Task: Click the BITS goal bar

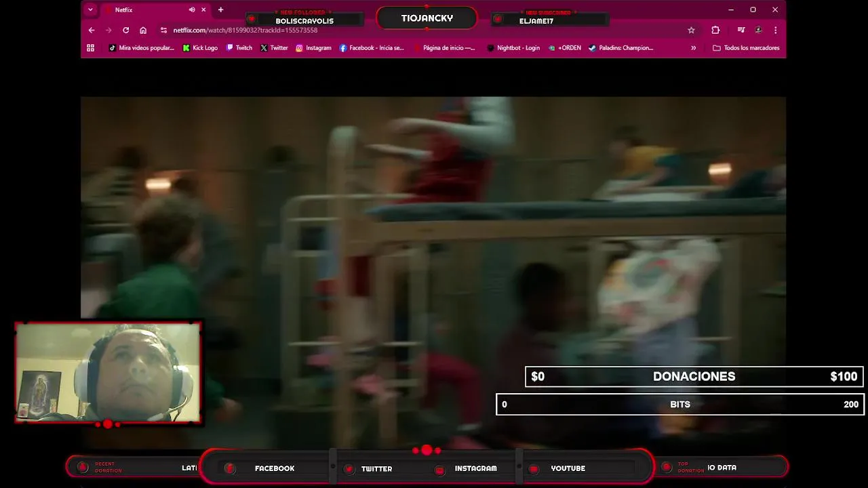Action: pos(680,405)
